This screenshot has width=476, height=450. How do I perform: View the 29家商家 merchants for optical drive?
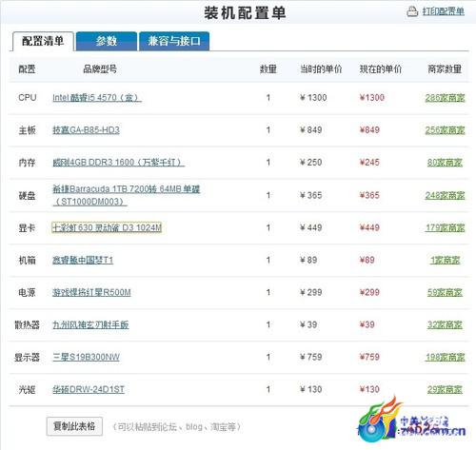445,389
